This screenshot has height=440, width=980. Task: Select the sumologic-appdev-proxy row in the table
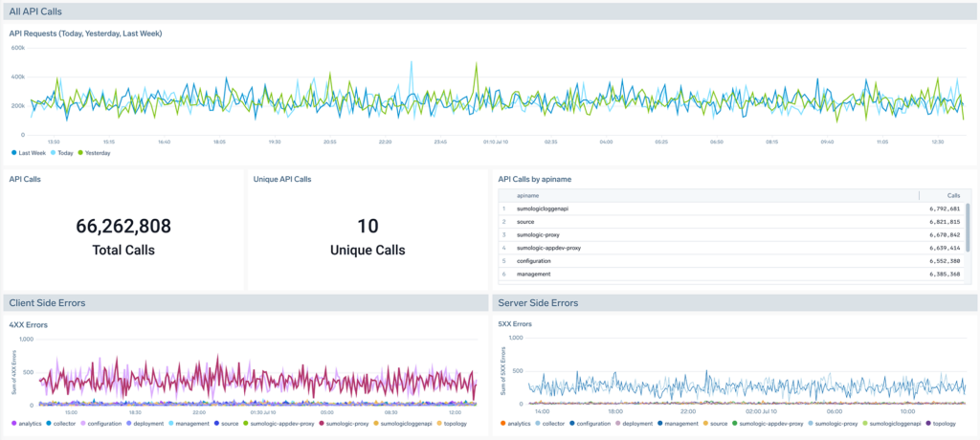[548, 248]
